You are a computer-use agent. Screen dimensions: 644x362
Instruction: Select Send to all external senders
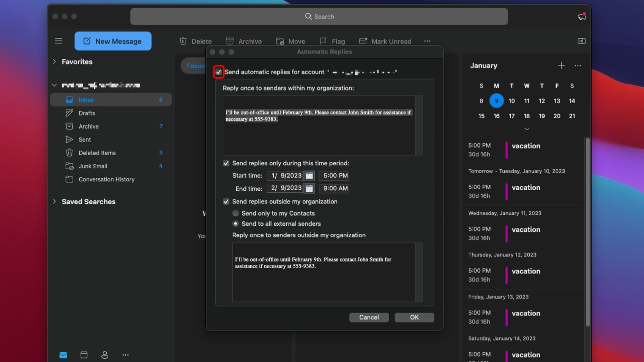[235, 224]
